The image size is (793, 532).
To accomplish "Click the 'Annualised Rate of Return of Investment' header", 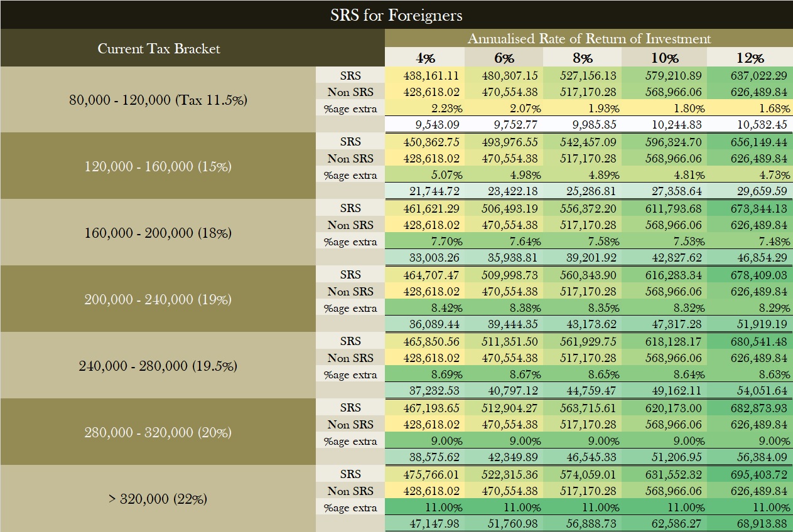I will pyautogui.click(x=588, y=38).
